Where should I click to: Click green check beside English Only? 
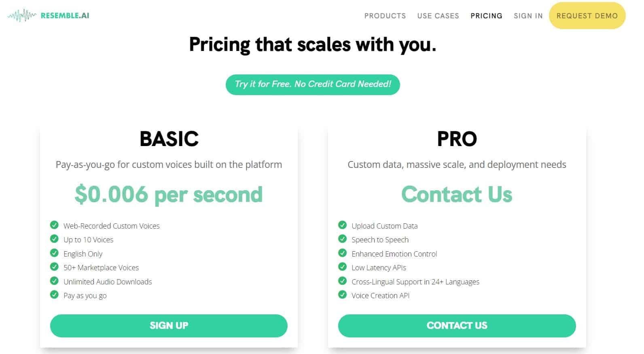point(54,253)
